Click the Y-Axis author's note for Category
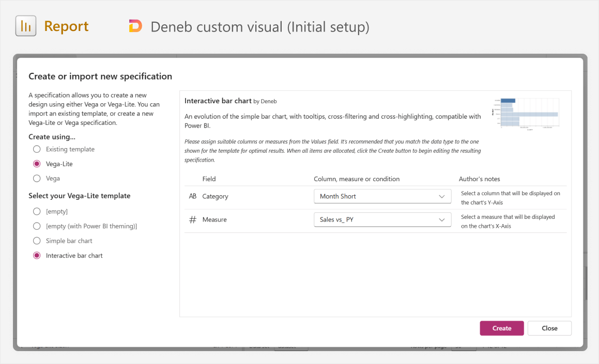The height and width of the screenshot is (364, 599). coord(511,198)
